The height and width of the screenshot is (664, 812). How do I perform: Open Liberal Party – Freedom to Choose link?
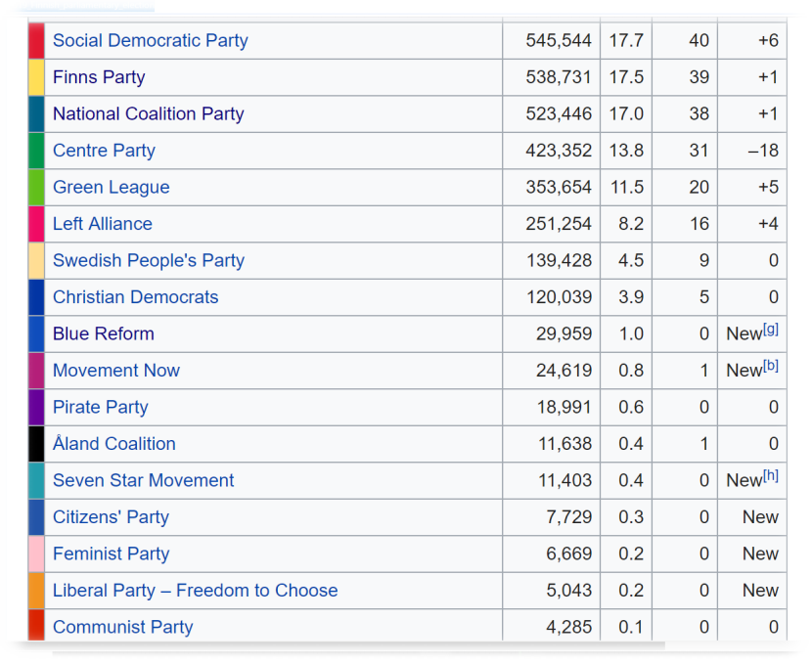pos(196,591)
